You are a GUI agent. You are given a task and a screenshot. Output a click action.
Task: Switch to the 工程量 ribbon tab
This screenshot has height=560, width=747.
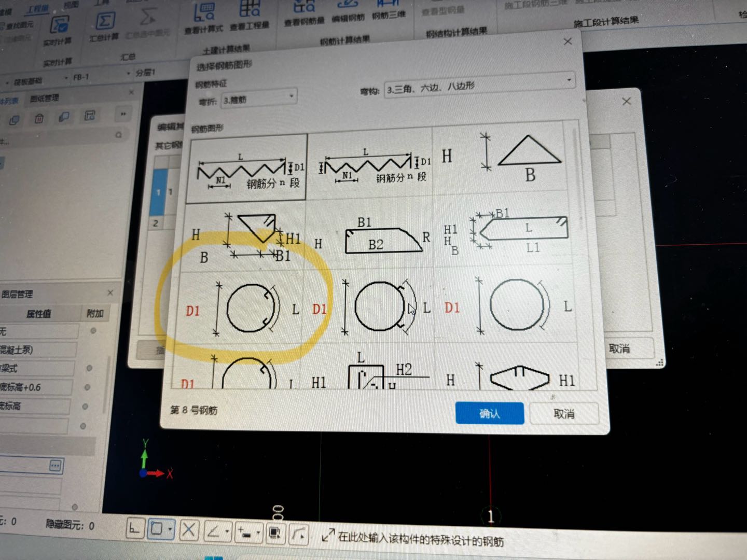[38, 9]
